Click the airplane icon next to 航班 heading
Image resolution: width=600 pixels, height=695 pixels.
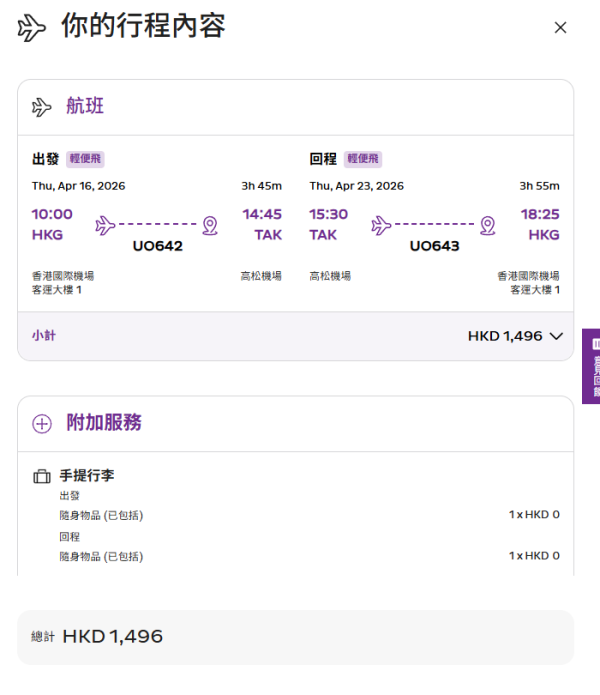(42, 107)
